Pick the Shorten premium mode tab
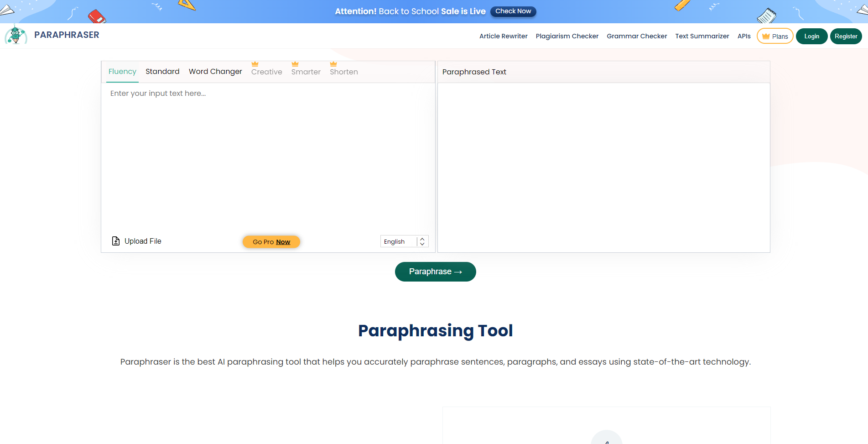Image resolution: width=868 pixels, height=444 pixels. tap(344, 72)
